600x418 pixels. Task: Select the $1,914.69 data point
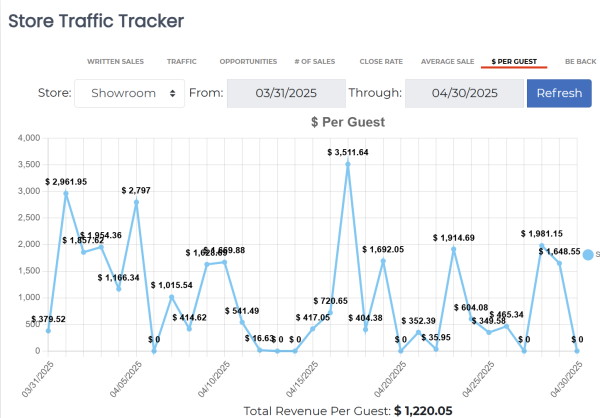click(453, 249)
